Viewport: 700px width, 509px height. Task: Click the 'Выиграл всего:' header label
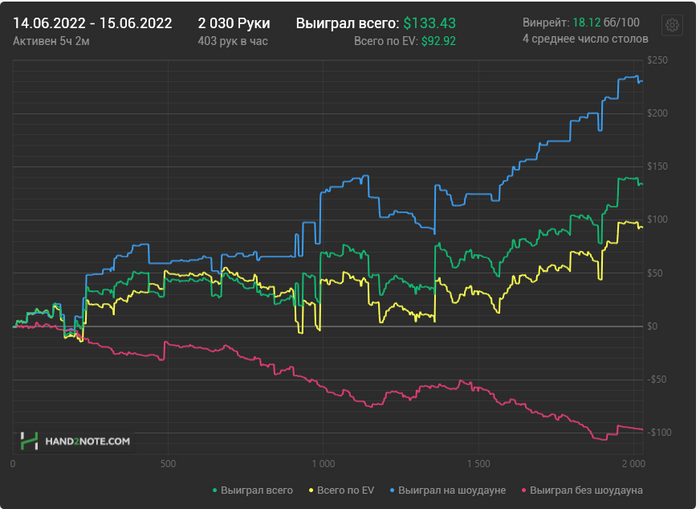click(x=348, y=23)
